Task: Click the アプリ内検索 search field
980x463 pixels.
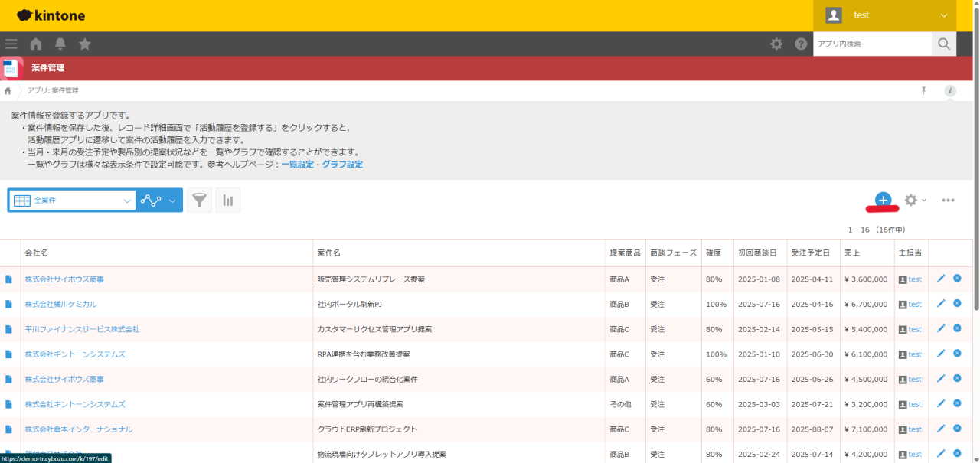Action: pos(872,44)
